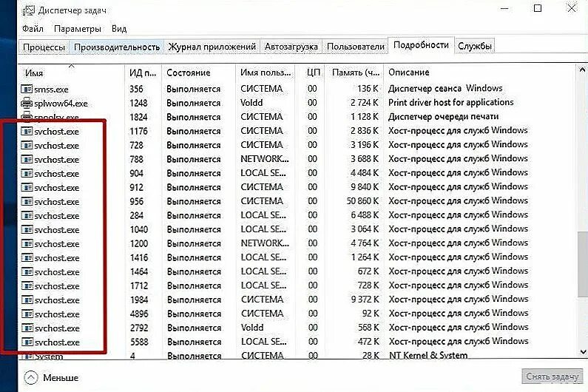Click the Снять задачу button
Screen dimensions: 588x392
coord(552,376)
